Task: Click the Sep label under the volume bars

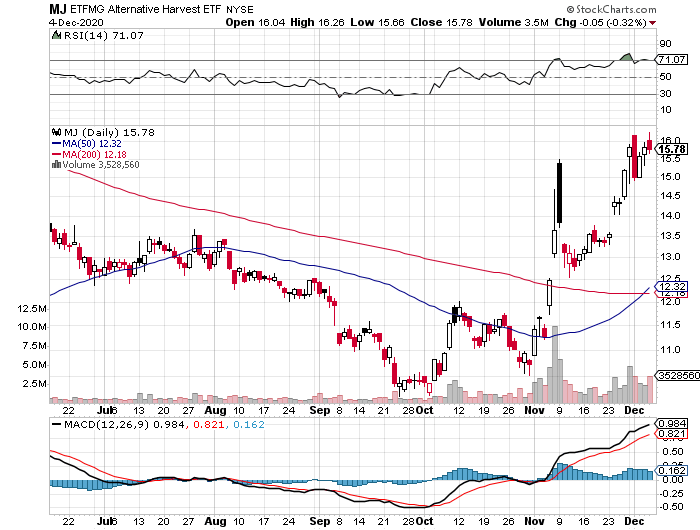Action: click(x=319, y=410)
